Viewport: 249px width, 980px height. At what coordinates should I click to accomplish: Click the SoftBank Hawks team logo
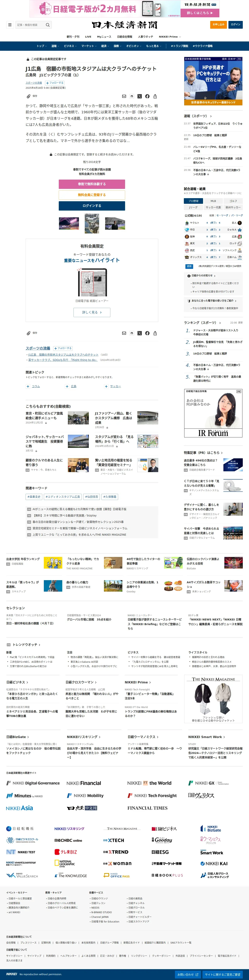point(239,250)
